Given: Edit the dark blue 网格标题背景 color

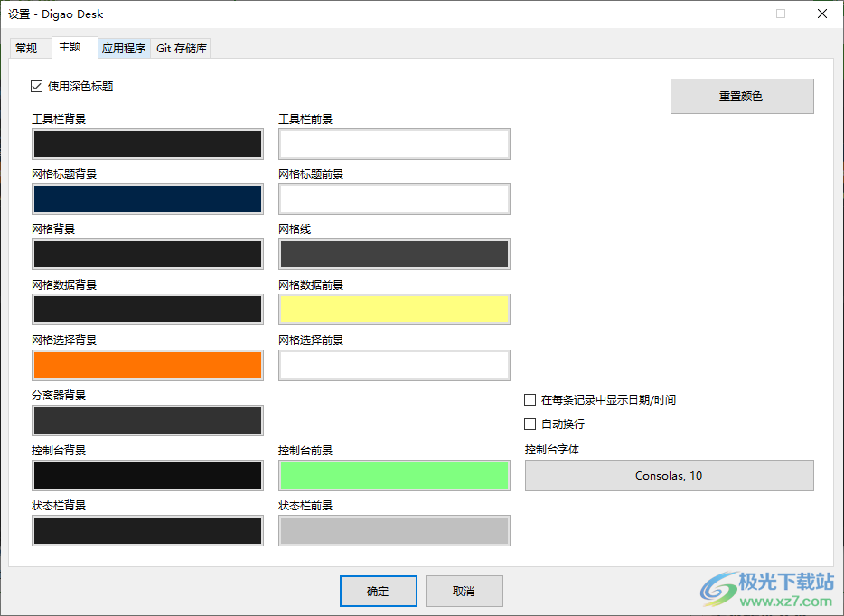Looking at the screenshot, I should pyautogui.click(x=147, y=199).
